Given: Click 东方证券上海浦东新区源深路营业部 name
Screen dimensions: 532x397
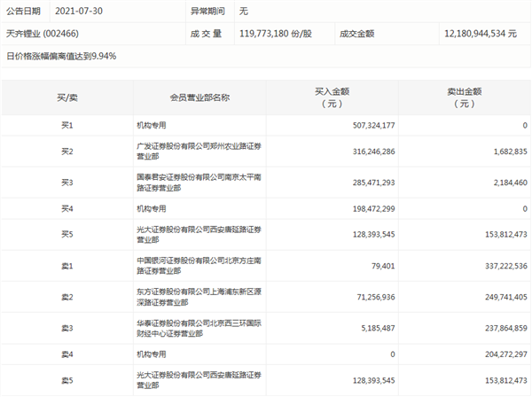Looking at the screenshot, I should tap(199, 297).
